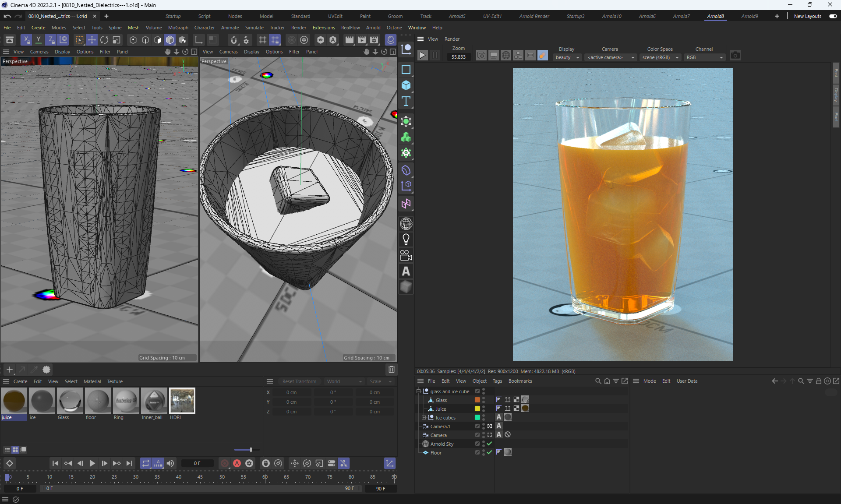Expand the Ice cubes hierarchy
This screenshot has height=504, width=841.
pyautogui.click(x=424, y=418)
